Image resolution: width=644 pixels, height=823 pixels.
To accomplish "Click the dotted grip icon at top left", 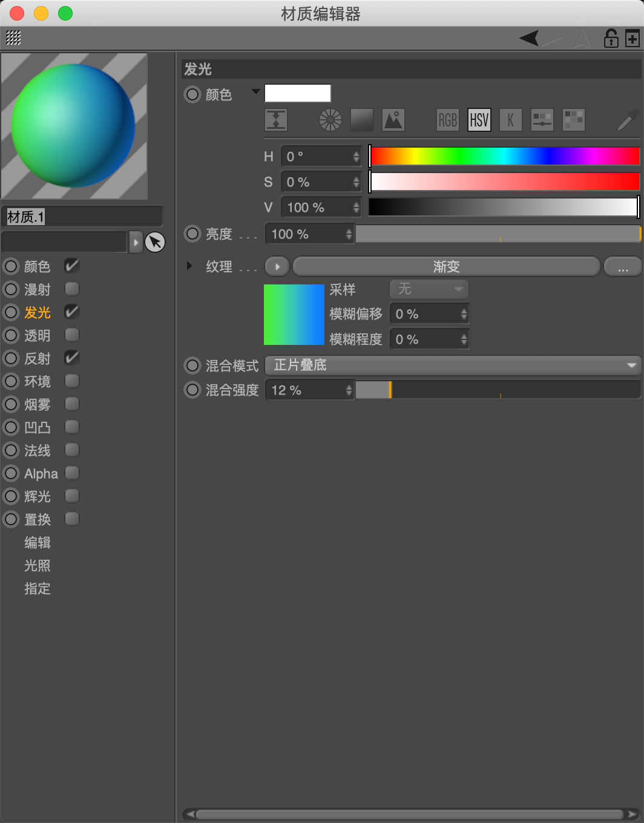I will (13, 38).
